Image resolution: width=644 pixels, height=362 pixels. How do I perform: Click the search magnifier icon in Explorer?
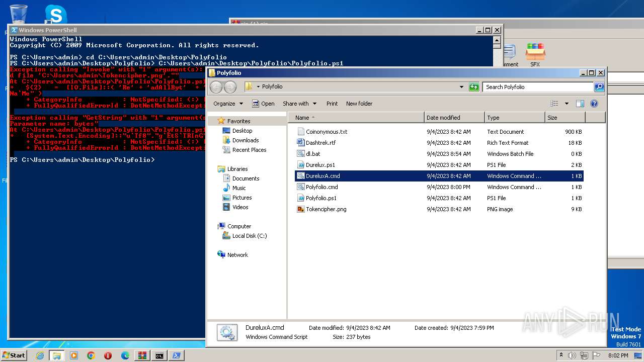[599, 87]
